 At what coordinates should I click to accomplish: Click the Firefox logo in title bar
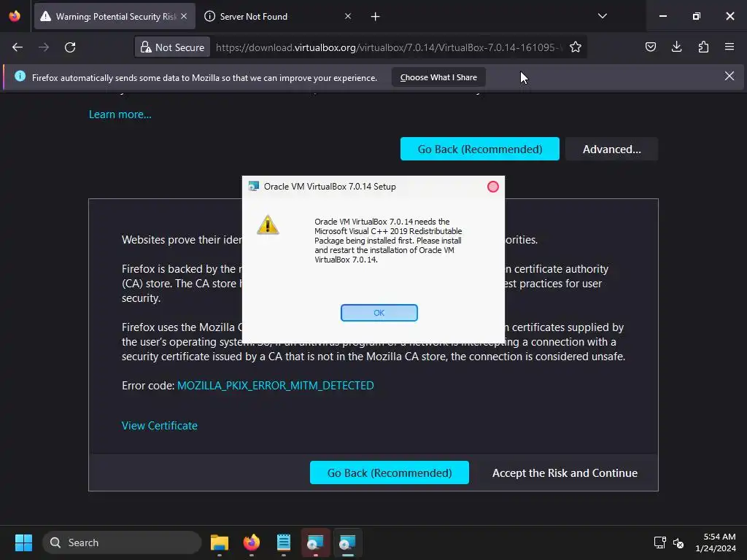(15, 16)
